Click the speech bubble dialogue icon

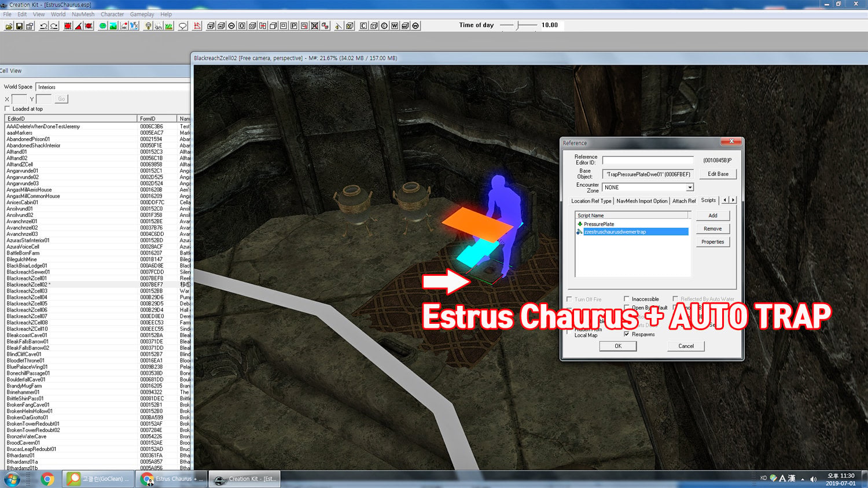pos(182,26)
